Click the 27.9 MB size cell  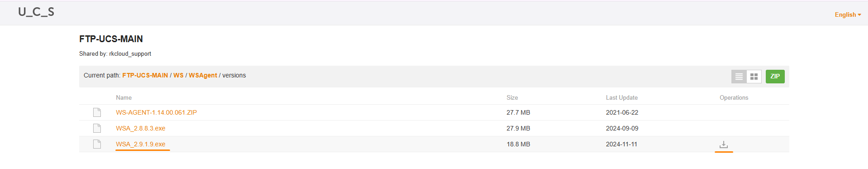(518, 128)
